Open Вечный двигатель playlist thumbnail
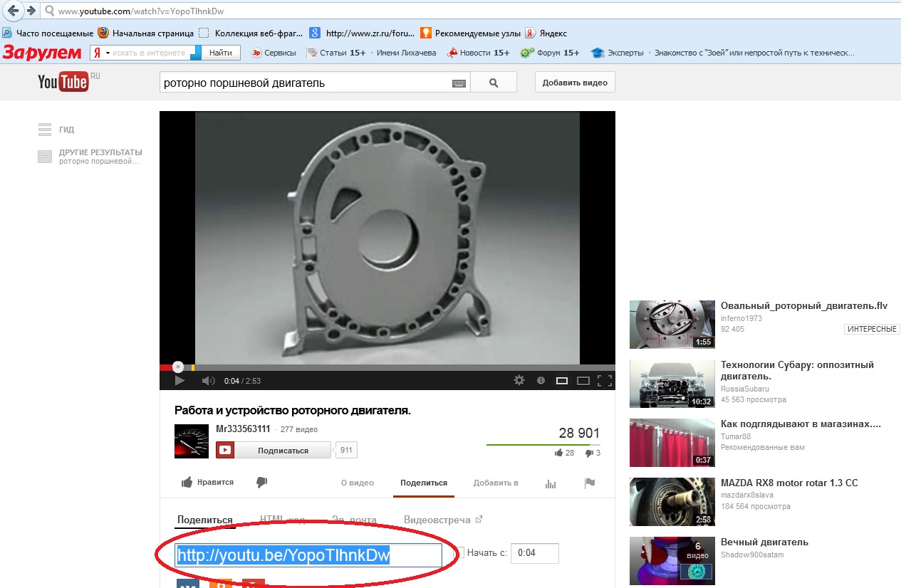This screenshot has height=588, width=916. [672, 560]
